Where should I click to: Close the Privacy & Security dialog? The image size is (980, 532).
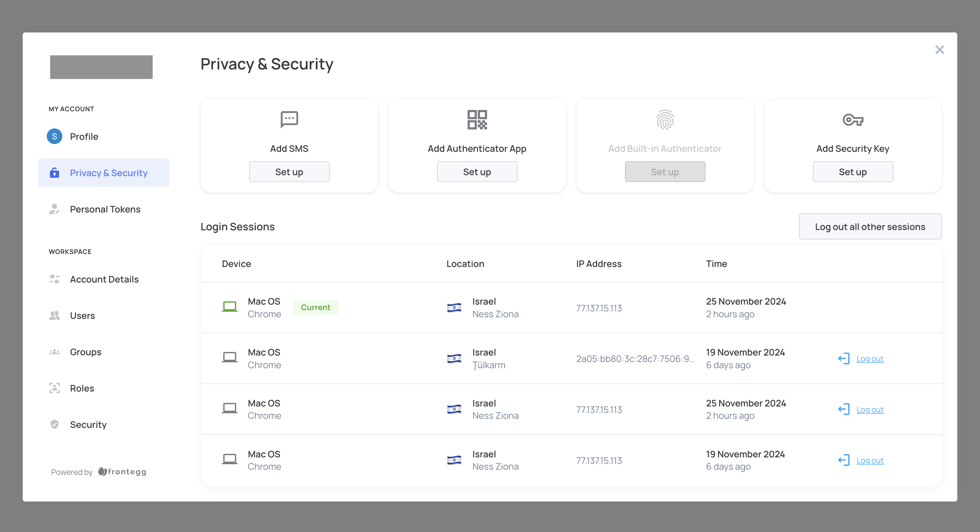[939, 50]
